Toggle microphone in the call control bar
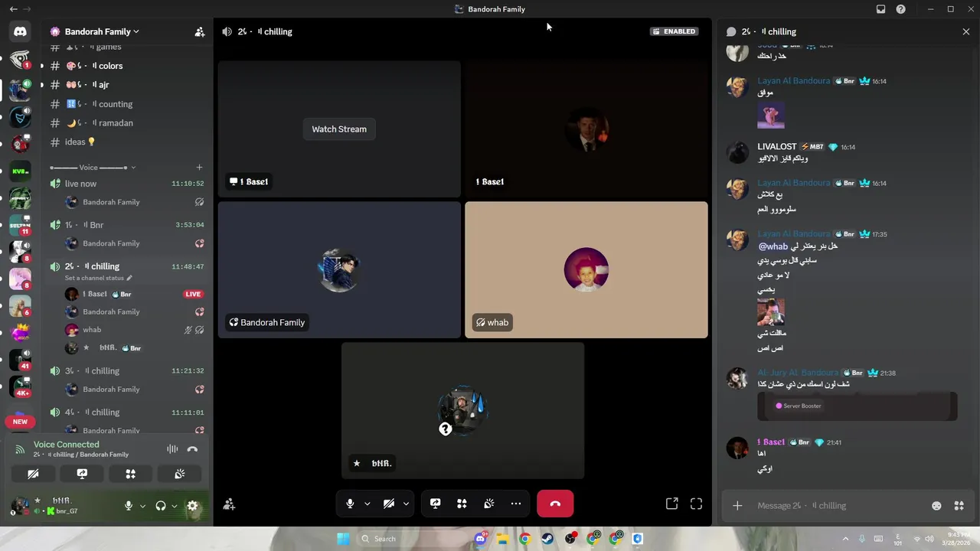This screenshot has height=551, width=980. (x=350, y=504)
